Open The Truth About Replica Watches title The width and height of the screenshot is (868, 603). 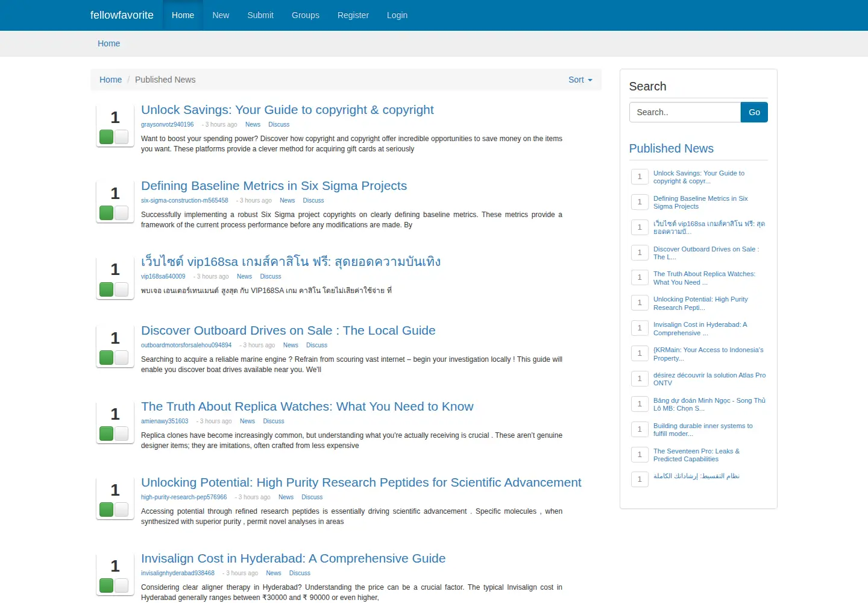[307, 406]
